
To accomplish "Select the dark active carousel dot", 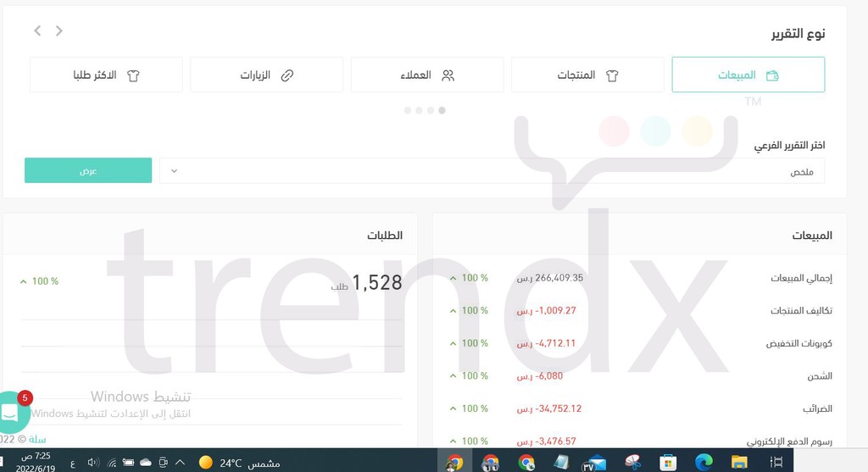I will 442,110.
